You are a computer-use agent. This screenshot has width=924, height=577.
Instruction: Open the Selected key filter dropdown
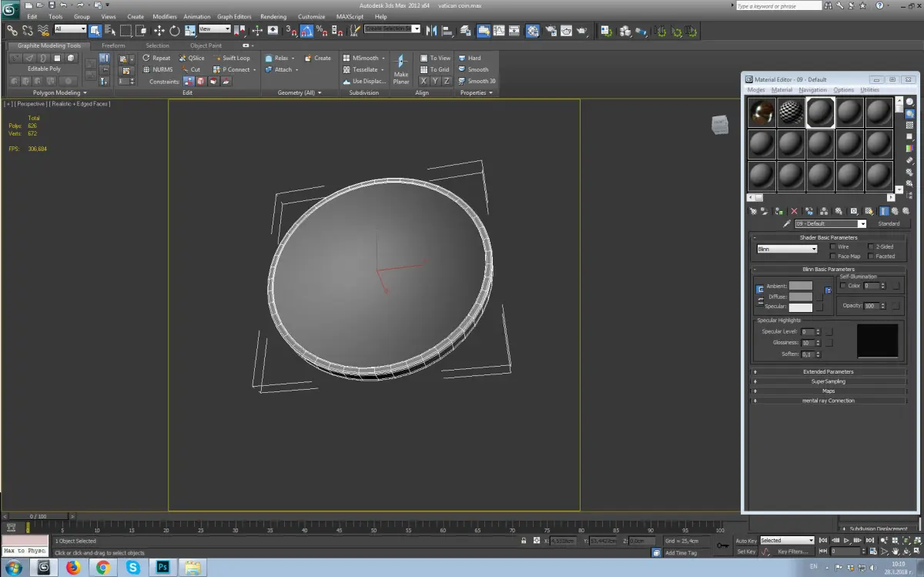(787, 541)
